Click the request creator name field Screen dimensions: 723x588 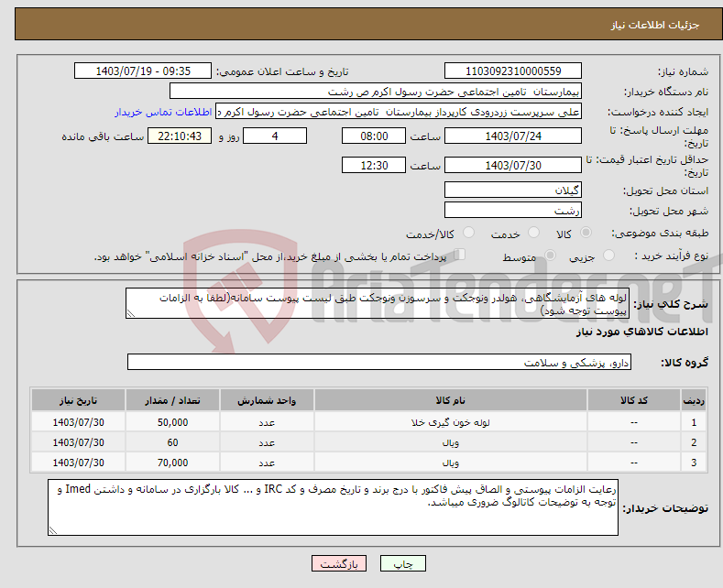pyautogui.click(x=399, y=112)
